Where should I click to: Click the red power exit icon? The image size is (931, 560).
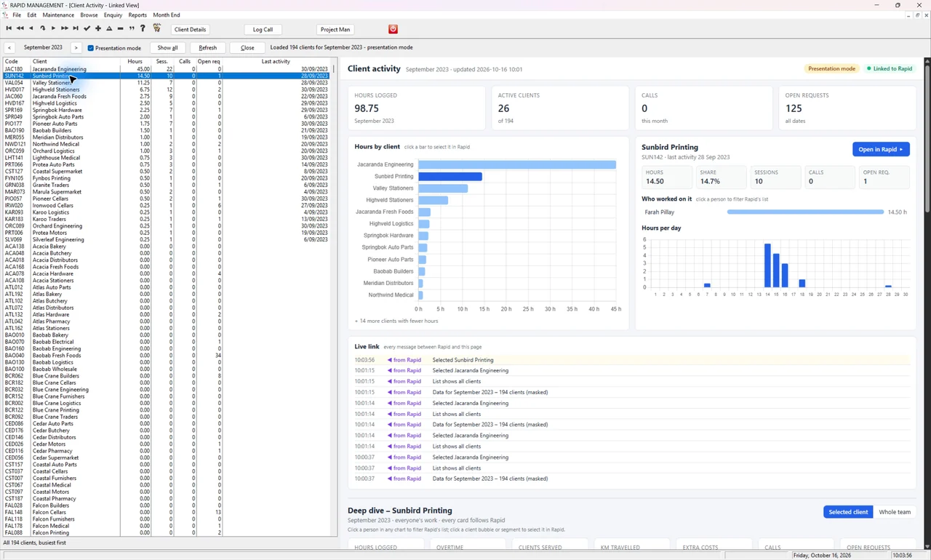pyautogui.click(x=393, y=29)
